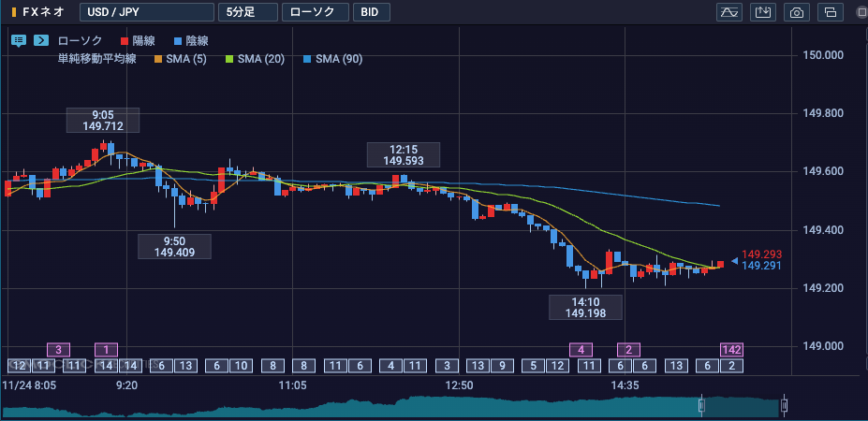Click the blue arrow icon beside legend
Image resolution: width=868 pixels, height=421 pixels.
tap(41, 40)
